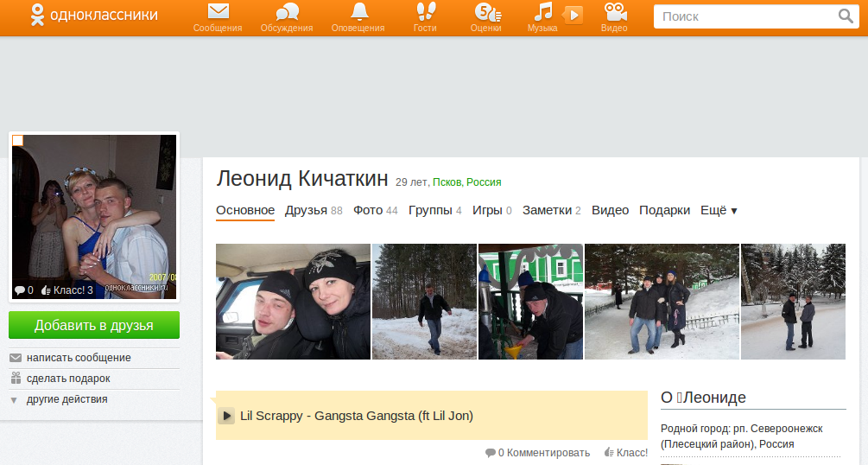Click the Odnoklassniki logo
Screen dimensions: 868x465
coord(93,15)
